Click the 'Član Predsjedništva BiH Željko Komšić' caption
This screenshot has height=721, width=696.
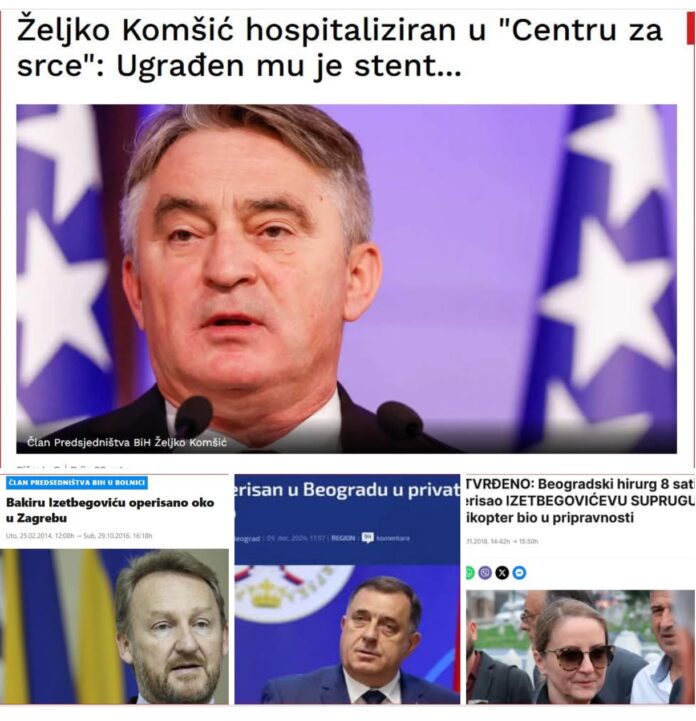pos(126,442)
